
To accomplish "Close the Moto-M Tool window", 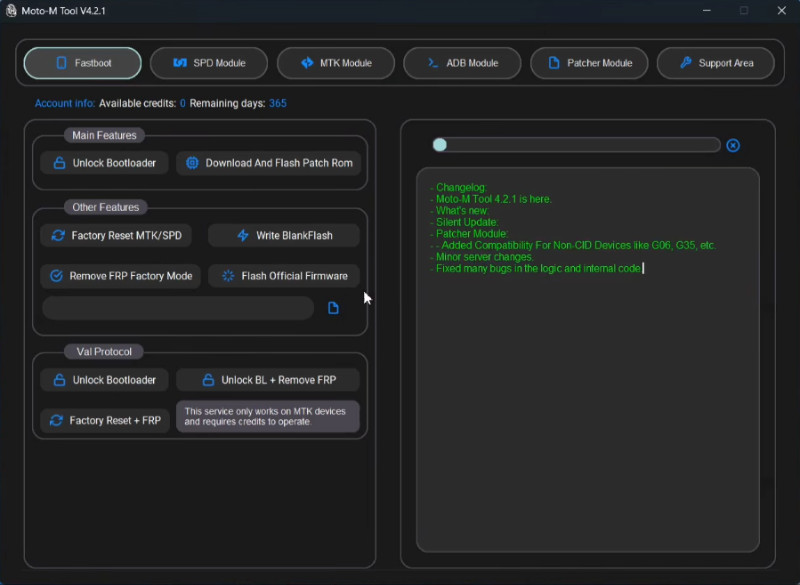I will [x=782, y=11].
